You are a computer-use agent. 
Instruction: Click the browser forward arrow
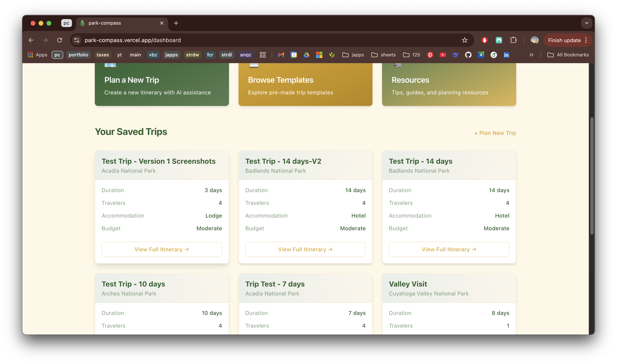pos(45,40)
